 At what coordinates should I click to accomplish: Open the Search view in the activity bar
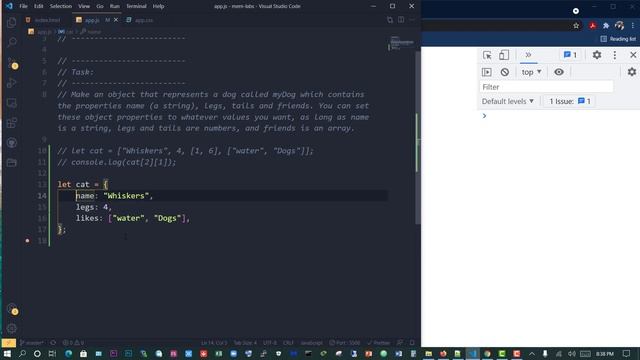pyautogui.click(x=12, y=42)
